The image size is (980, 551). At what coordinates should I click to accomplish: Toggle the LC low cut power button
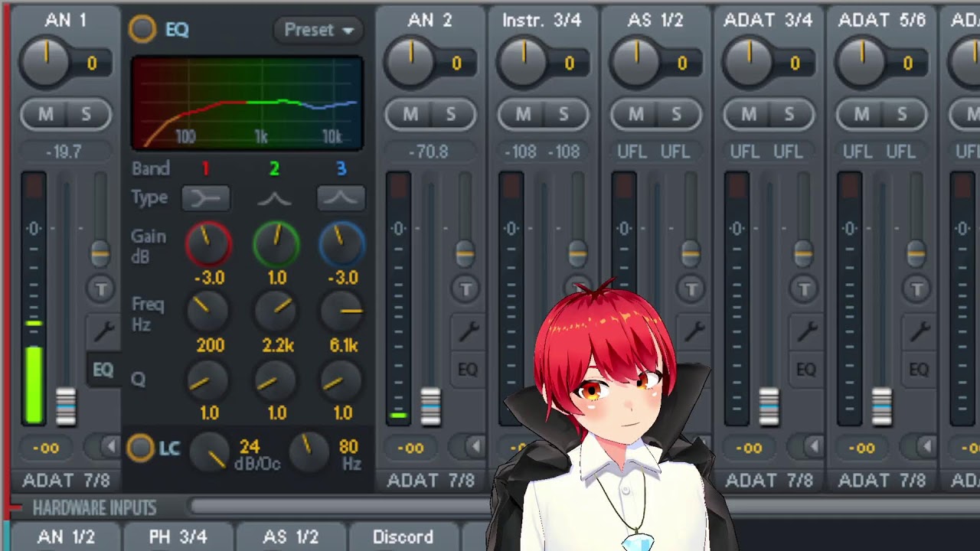140,448
